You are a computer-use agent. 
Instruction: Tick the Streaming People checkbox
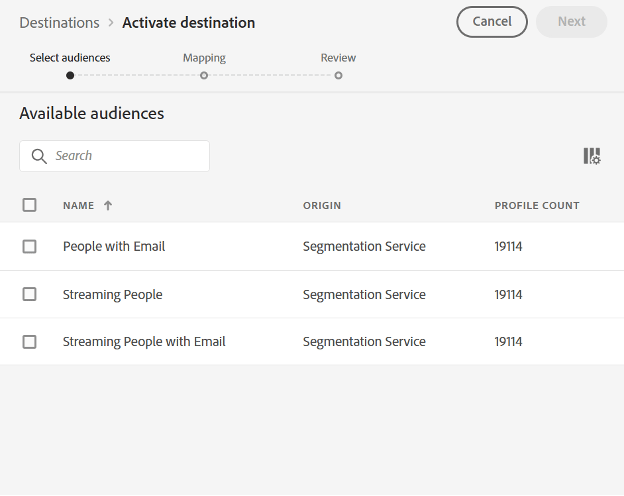coord(30,294)
